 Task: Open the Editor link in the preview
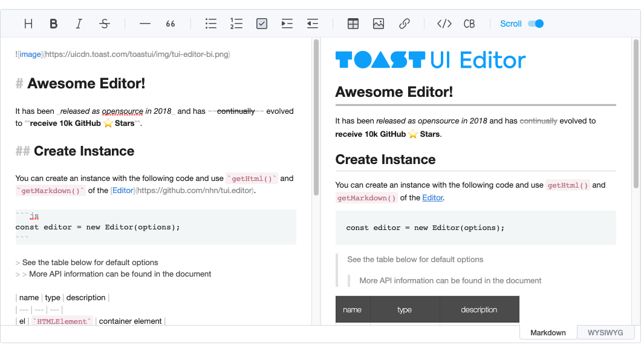pos(432,198)
